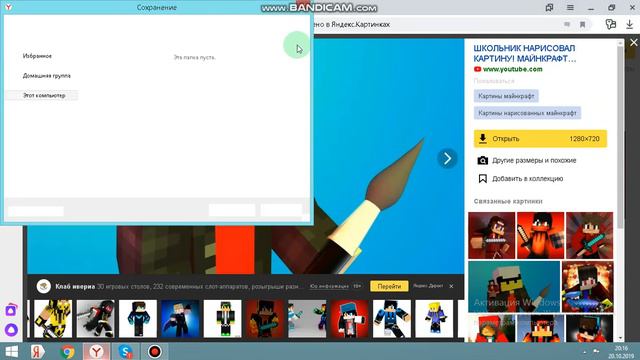The width and height of the screenshot is (640, 360).
Task: Open Yandex red Я taskbar icon
Action: click(x=37, y=351)
